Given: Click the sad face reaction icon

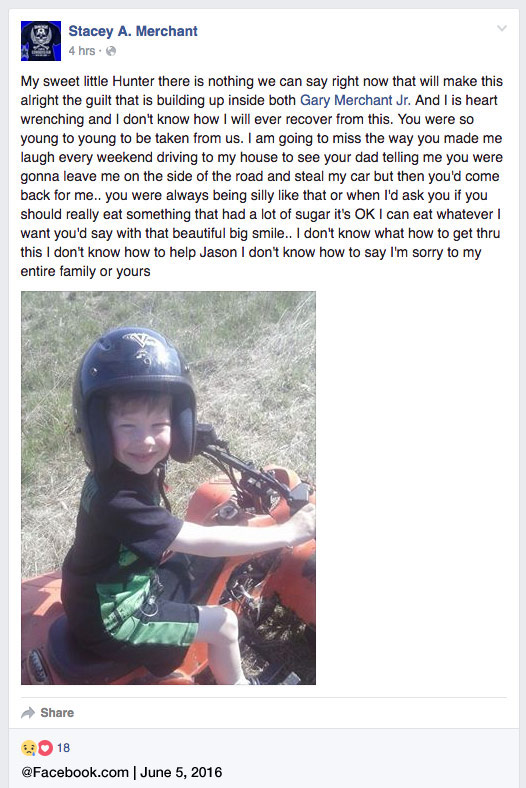Looking at the screenshot, I should tap(29, 748).
